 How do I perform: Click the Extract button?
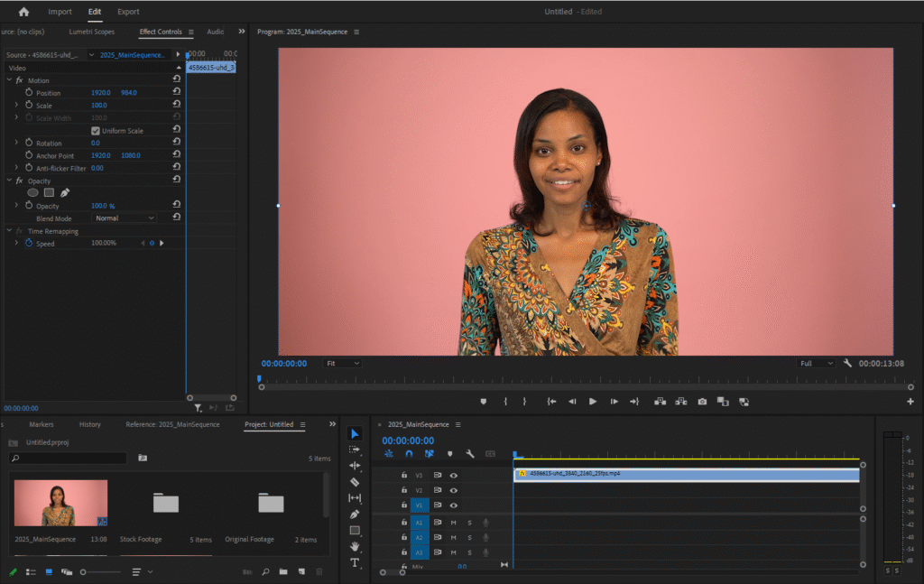coord(681,402)
